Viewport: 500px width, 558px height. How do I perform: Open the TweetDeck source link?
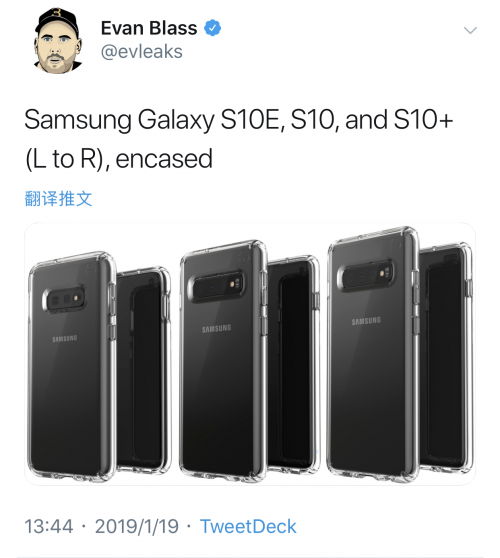coord(248,526)
